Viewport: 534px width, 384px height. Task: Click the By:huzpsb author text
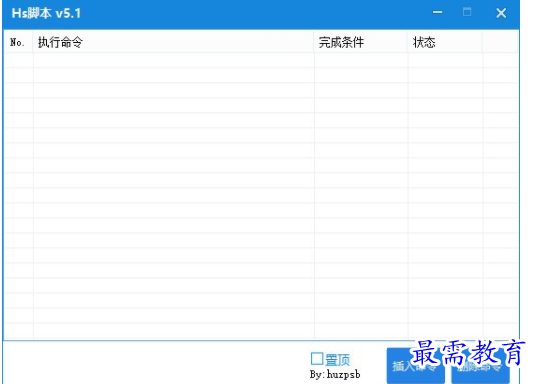point(335,374)
